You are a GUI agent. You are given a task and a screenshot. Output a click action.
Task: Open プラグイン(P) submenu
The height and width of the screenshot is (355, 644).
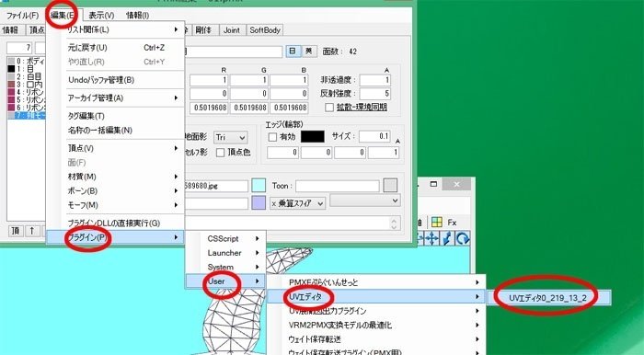(x=115, y=237)
